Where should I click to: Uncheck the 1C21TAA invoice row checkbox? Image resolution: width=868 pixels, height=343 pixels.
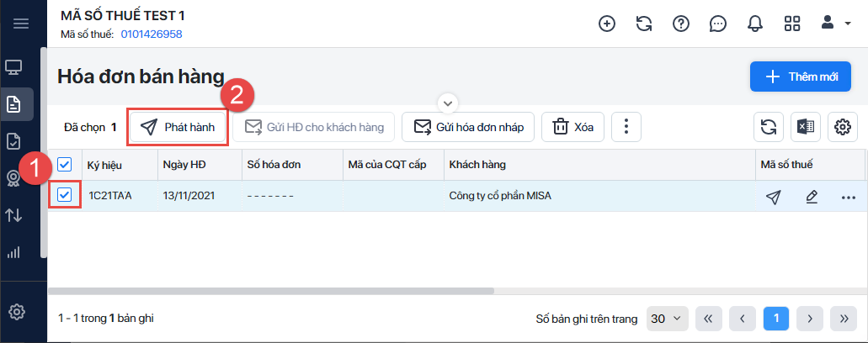[64, 196]
